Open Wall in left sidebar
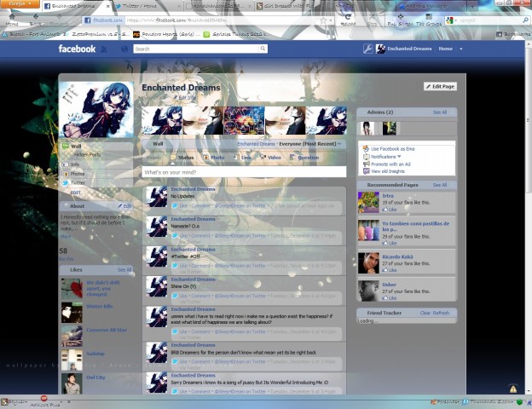Viewport: 532px width, 409px height. point(97,147)
